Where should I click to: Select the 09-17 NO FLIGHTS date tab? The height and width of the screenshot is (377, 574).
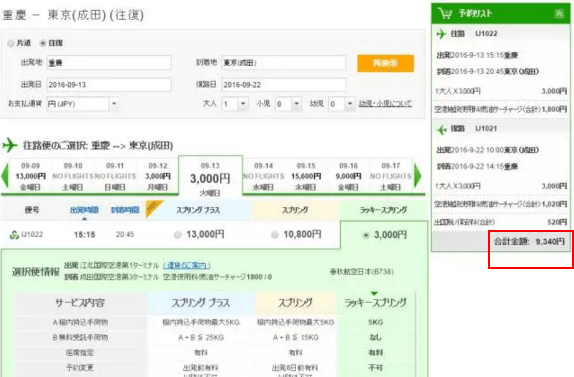(391, 176)
